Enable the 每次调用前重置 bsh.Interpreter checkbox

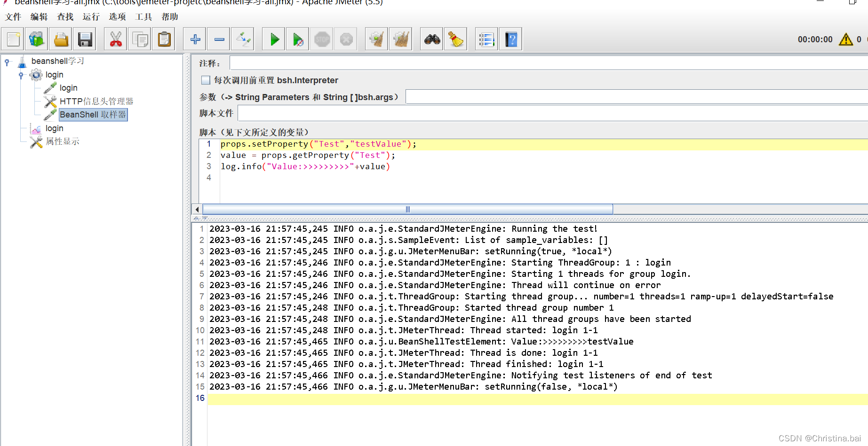206,80
